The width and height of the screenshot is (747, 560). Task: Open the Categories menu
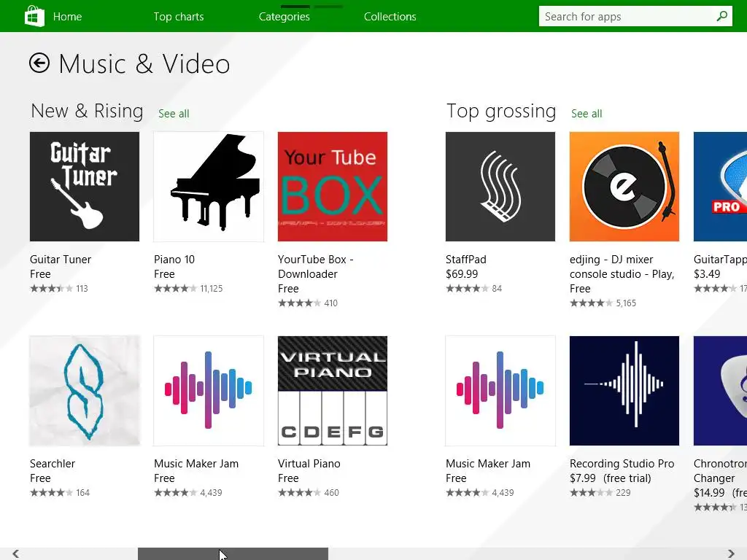[x=285, y=17]
